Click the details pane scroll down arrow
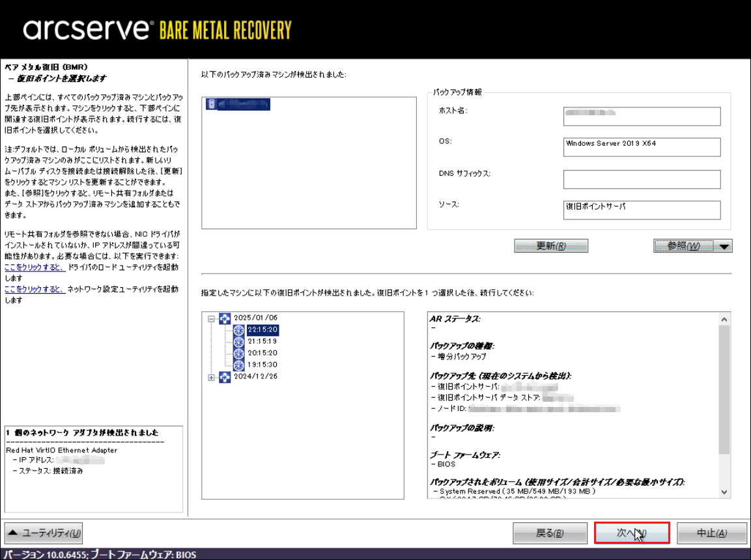The width and height of the screenshot is (751, 560). coord(724,492)
